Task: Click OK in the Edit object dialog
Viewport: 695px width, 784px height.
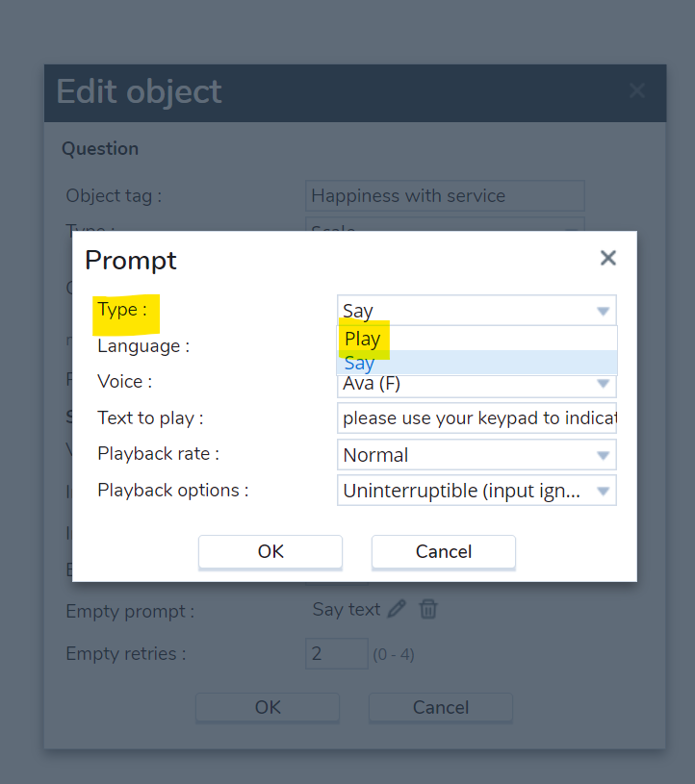Action: click(268, 707)
